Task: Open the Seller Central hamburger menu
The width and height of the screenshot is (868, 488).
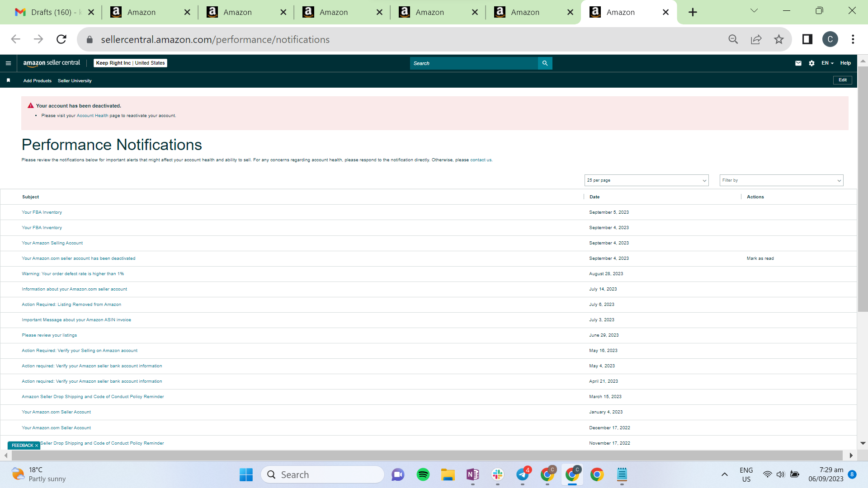Action: (x=8, y=63)
